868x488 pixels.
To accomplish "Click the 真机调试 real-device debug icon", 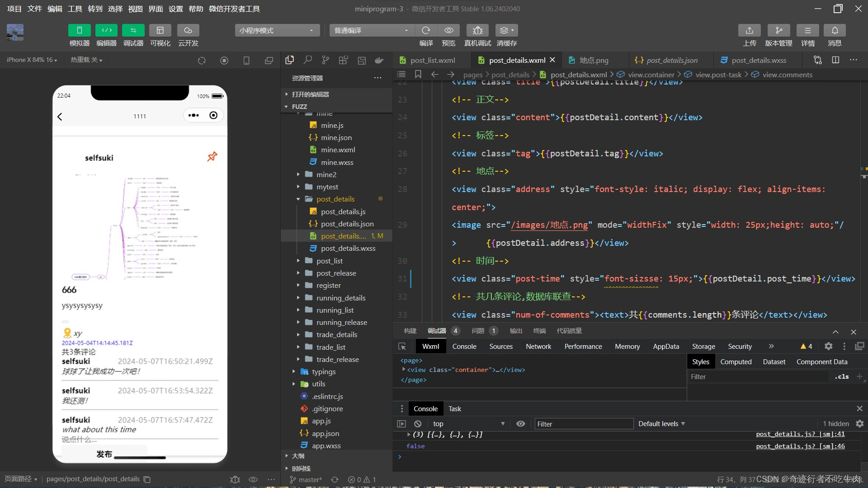I will (477, 30).
